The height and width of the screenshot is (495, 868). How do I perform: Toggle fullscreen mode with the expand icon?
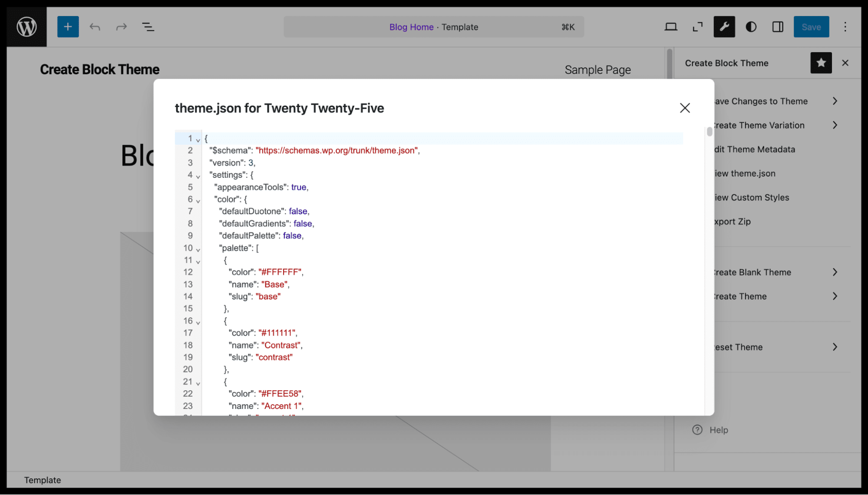point(697,27)
